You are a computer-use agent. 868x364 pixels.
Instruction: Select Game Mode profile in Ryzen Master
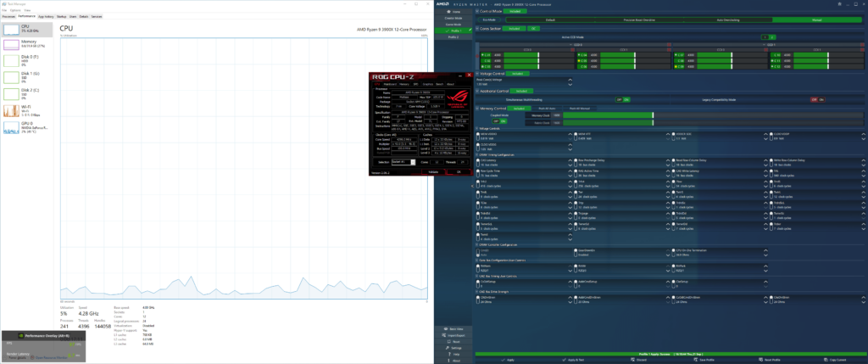coord(453,25)
